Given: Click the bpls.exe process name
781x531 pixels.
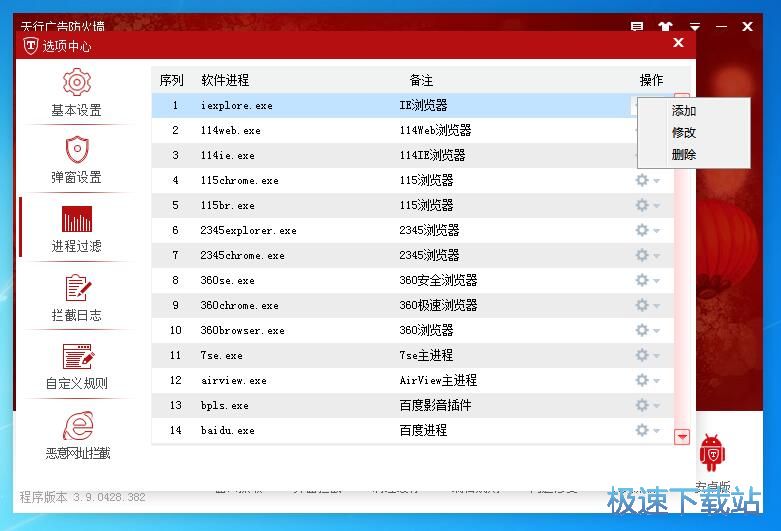Looking at the screenshot, I should tap(225, 405).
